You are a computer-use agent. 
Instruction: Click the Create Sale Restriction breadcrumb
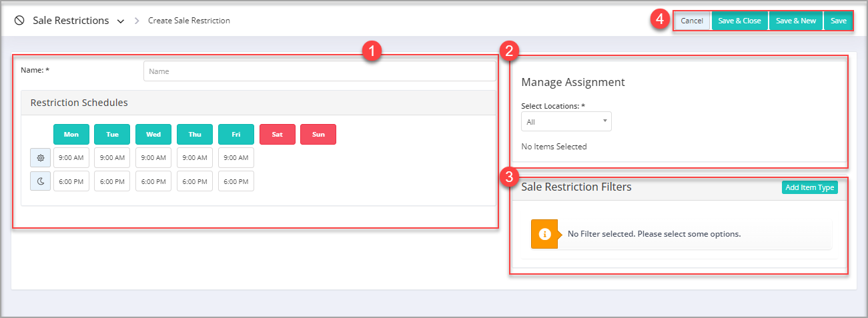[189, 21]
